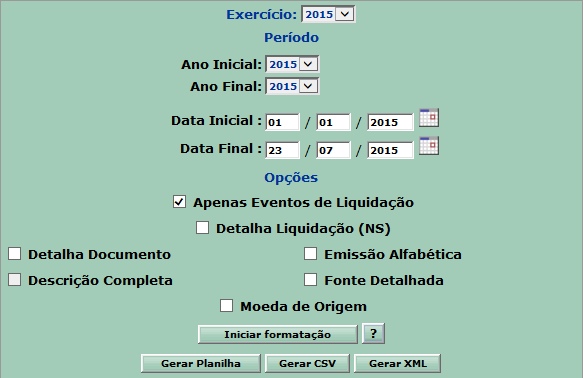
Task: Expand the Ano Inicial dropdown
Action: pos(292,64)
